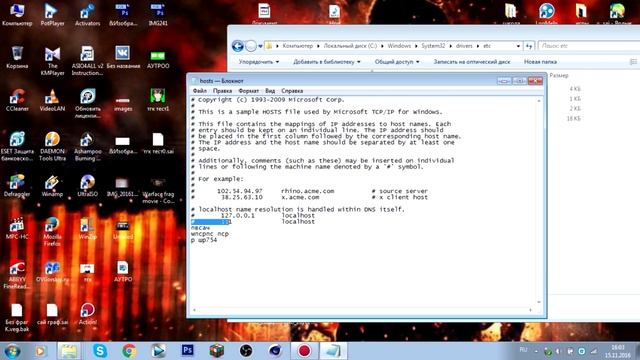Click the taskbar clock showing the date
This screenshot has width=640, height=360.
(618, 351)
